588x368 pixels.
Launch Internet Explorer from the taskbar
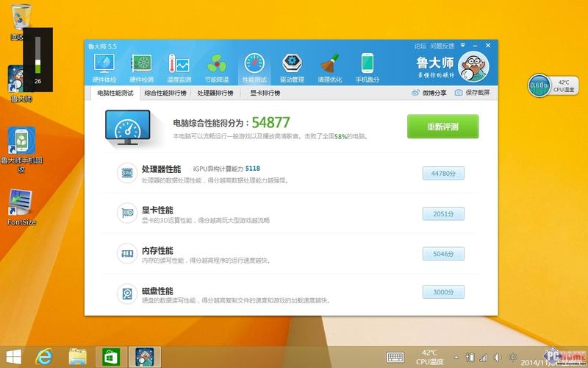point(44,357)
